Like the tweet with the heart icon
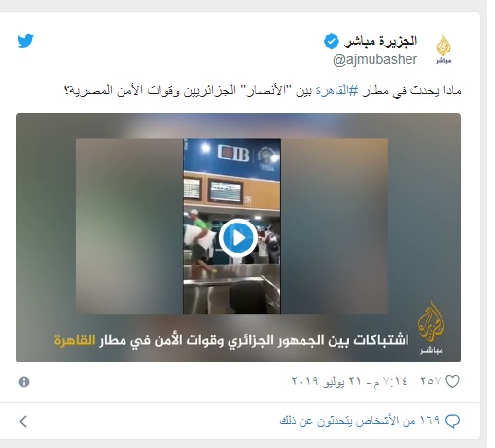Viewport: 495px width, 448px height. (452, 381)
